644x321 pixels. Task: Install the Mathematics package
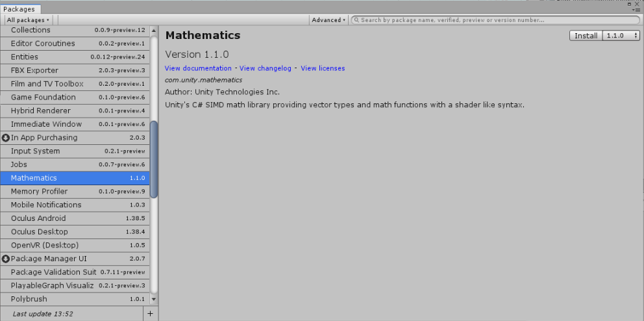586,36
